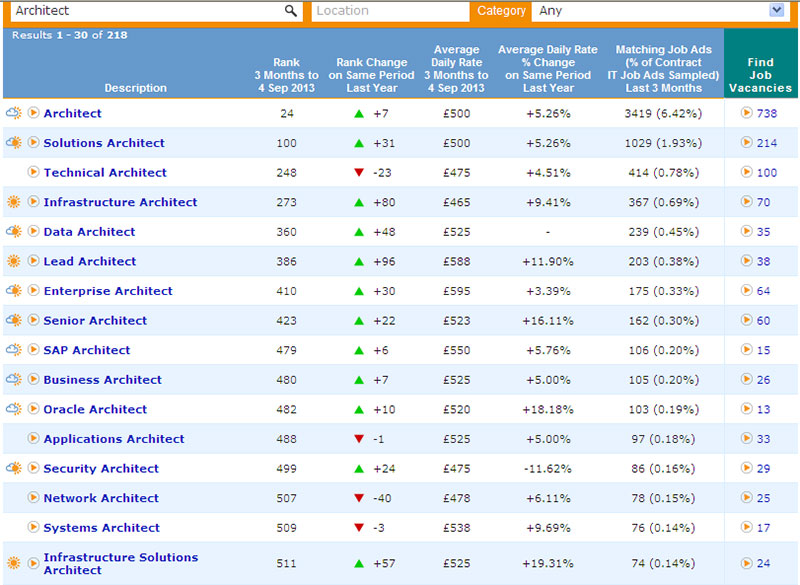Click the vacancy arrow icon next to 64
The height and width of the screenshot is (585, 800).
[x=746, y=290]
